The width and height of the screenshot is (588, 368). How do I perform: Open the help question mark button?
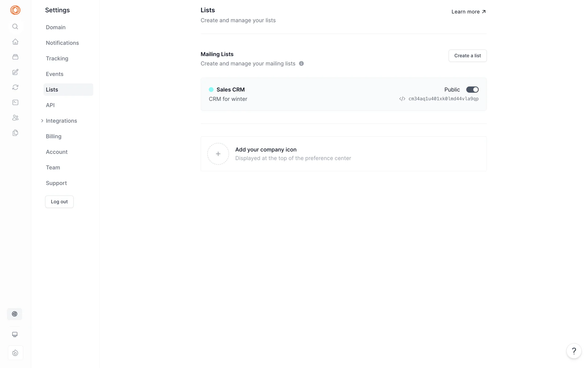[x=574, y=351]
